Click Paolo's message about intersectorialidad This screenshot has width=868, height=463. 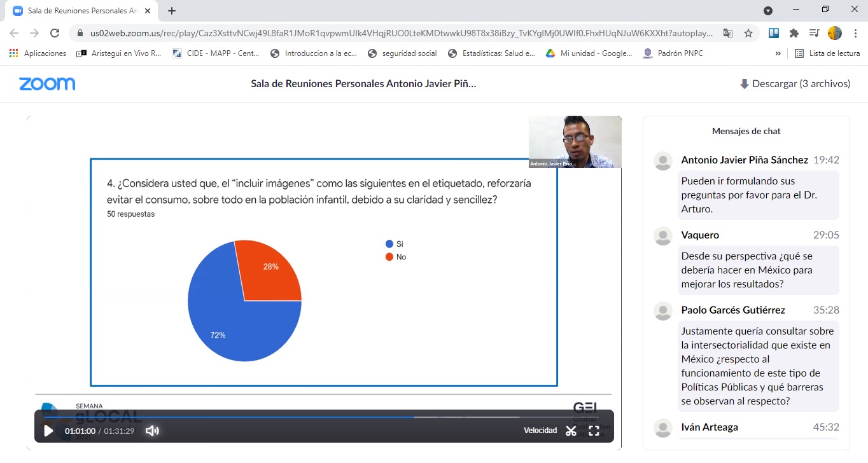(x=759, y=366)
